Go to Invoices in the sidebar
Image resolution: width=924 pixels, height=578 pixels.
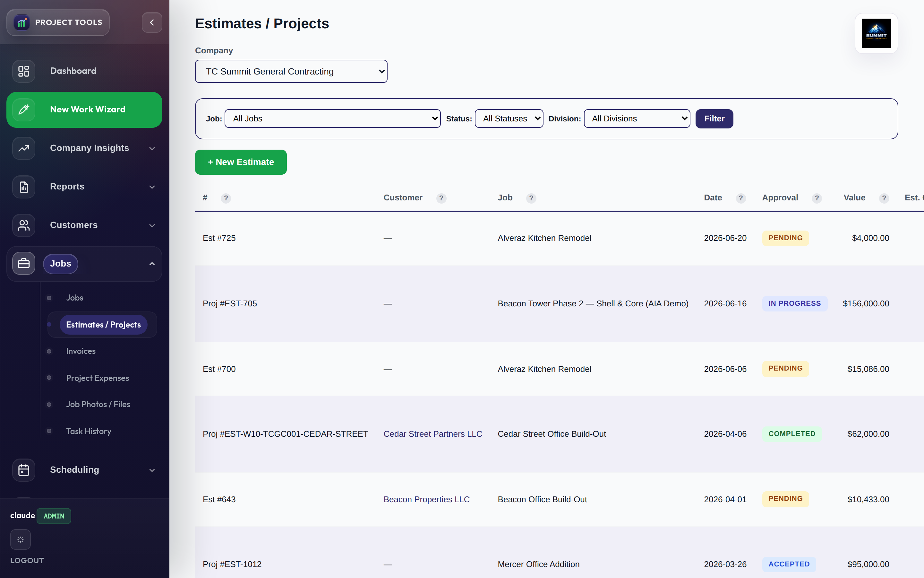click(x=81, y=351)
